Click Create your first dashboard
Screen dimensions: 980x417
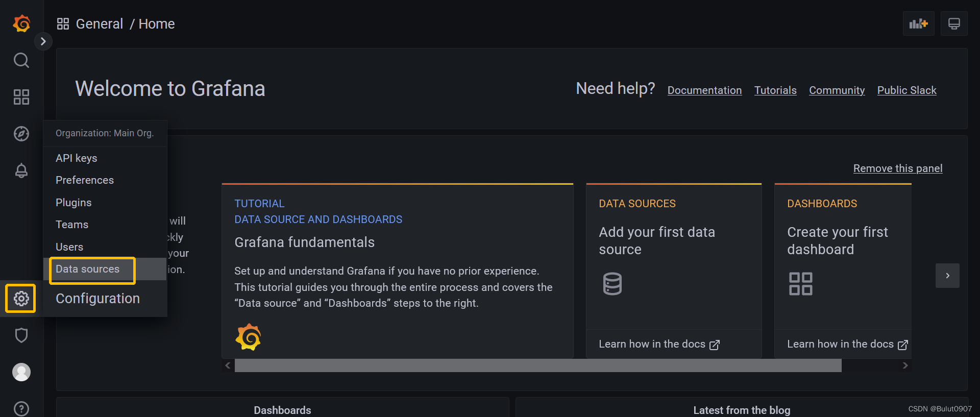point(838,240)
